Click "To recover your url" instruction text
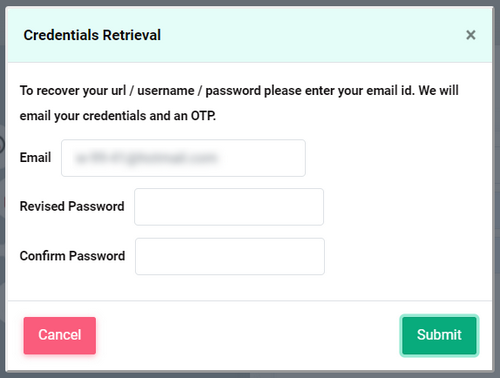Image resolution: width=500 pixels, height=378 pixels. [x=73, y=91]
